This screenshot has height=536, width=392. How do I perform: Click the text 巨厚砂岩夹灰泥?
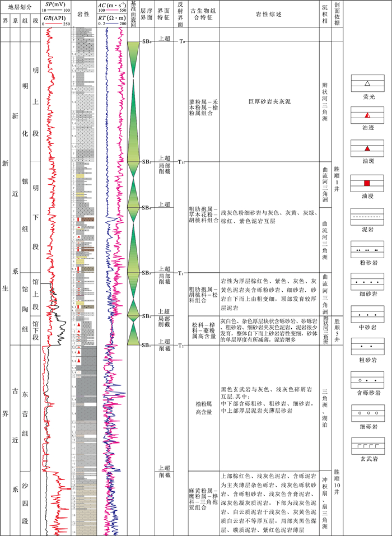coord(269,101)
